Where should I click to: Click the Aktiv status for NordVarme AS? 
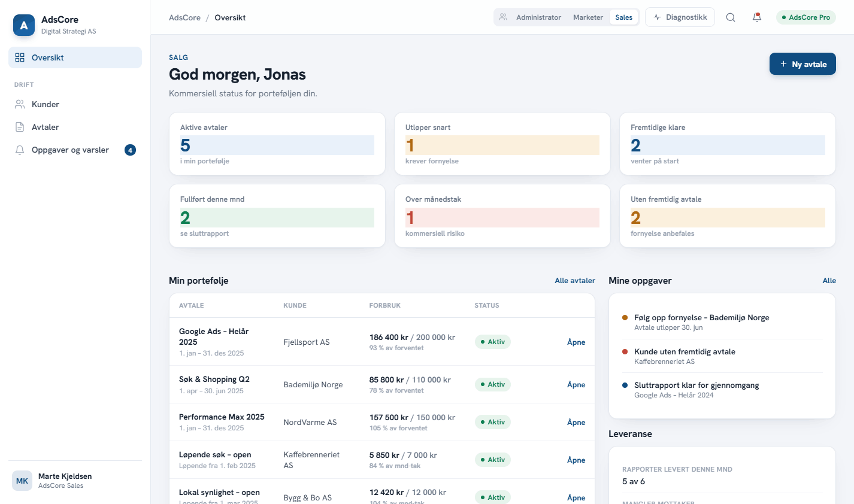[493, 423]
